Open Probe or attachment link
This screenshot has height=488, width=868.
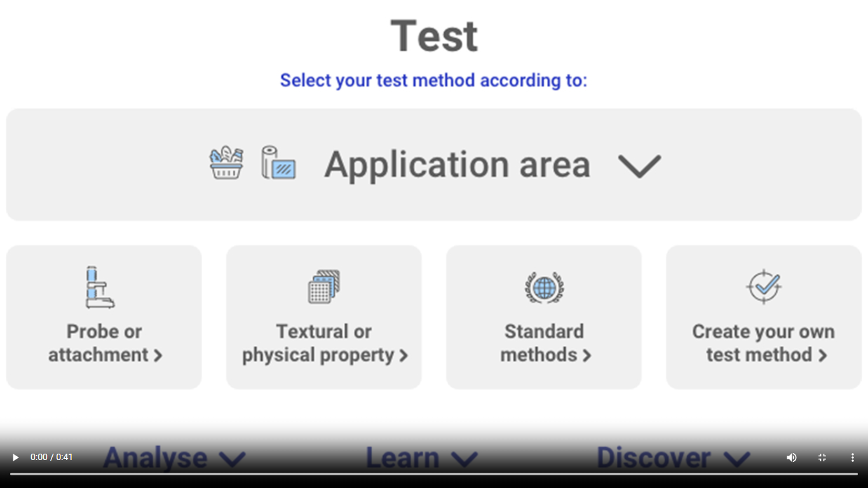point(105,343)
